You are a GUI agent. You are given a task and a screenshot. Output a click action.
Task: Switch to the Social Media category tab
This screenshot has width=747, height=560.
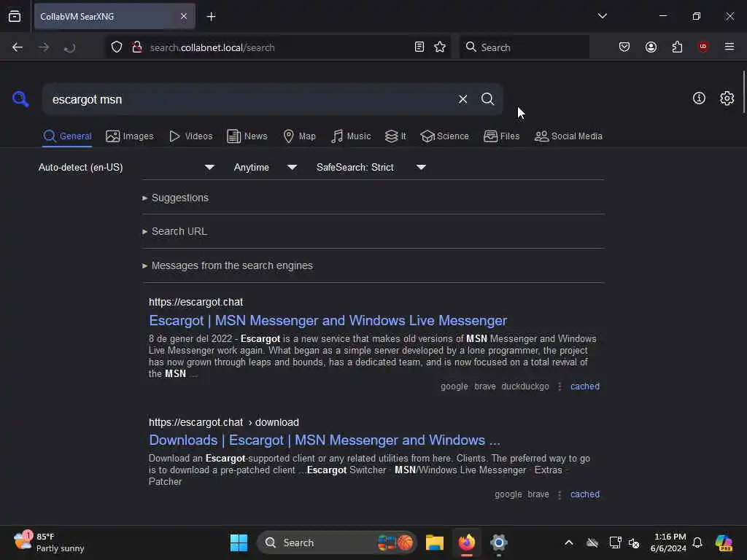pos(568,136)
